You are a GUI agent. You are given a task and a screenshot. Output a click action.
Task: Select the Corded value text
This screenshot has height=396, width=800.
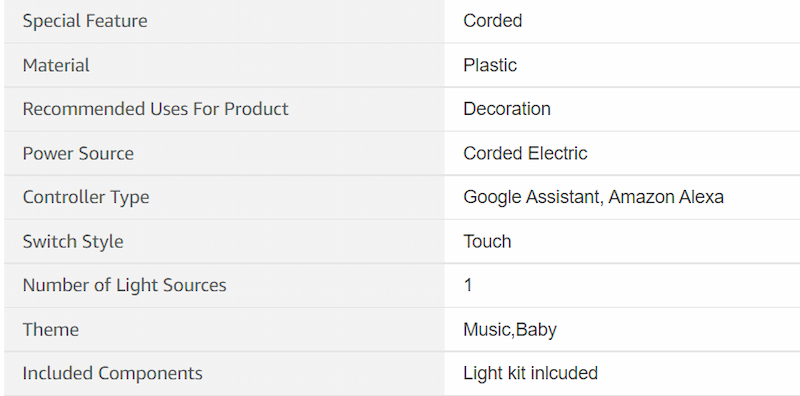tap(492, 21)
